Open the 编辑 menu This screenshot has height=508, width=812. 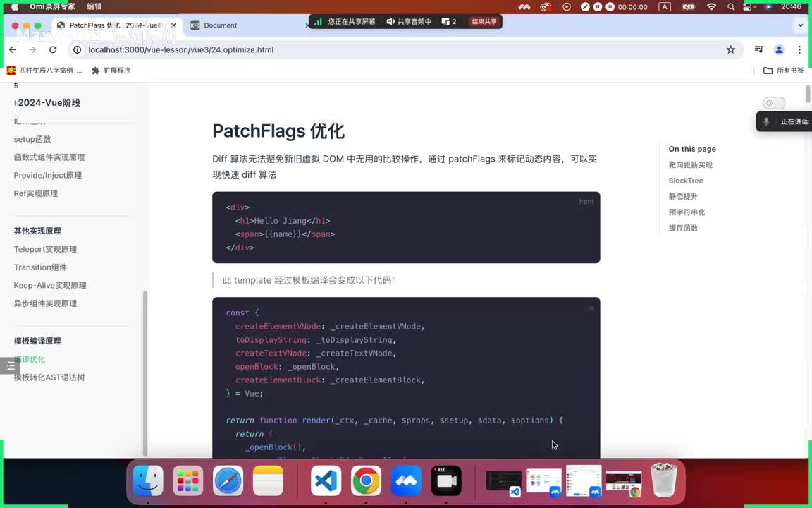tap(94, 7)
